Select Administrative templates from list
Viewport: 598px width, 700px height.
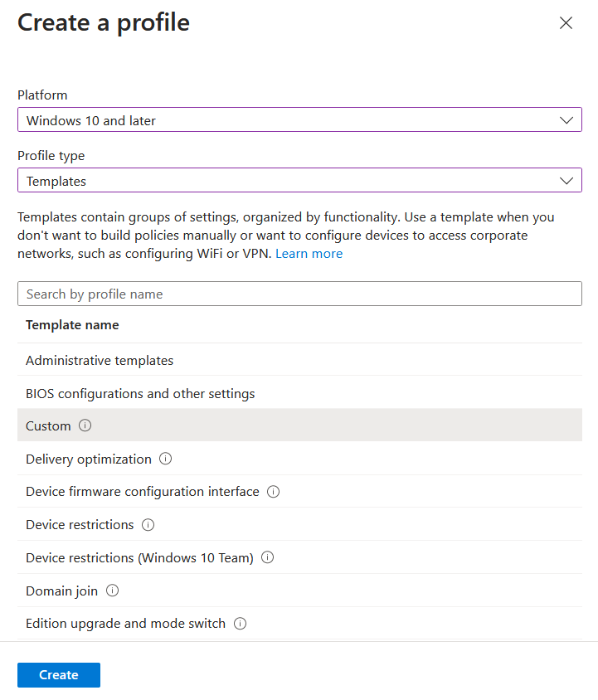click(100, 361)
